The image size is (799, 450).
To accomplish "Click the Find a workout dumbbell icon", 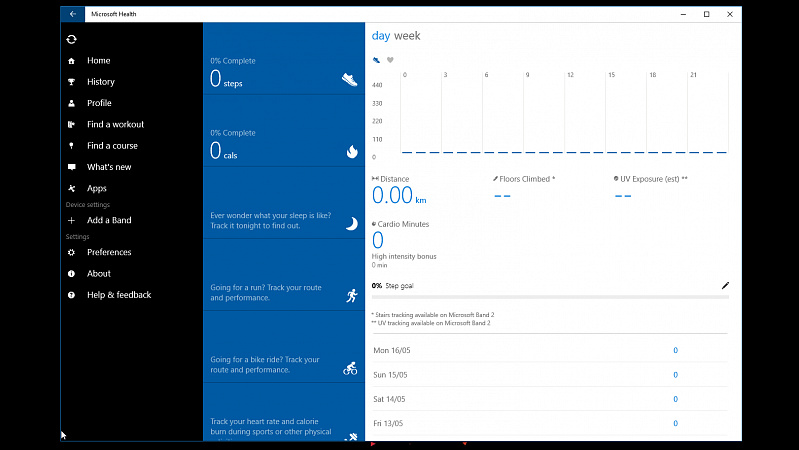I will point(71,124).
